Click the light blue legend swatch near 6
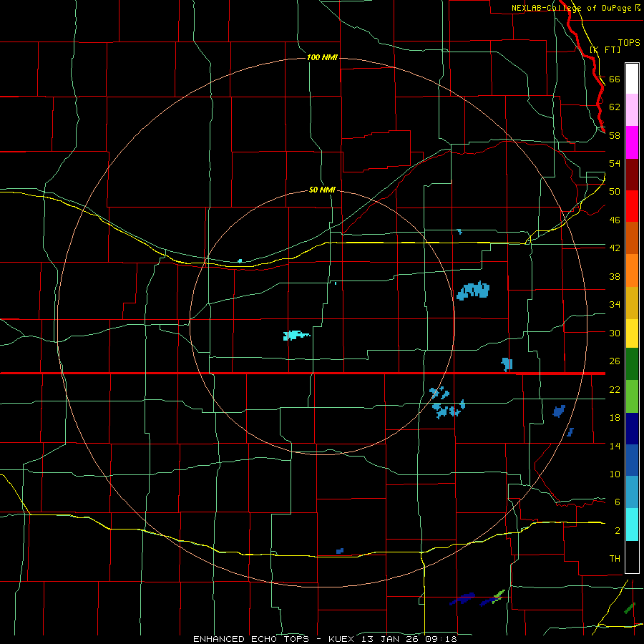644x644 pixels. (x=632, y=492)
